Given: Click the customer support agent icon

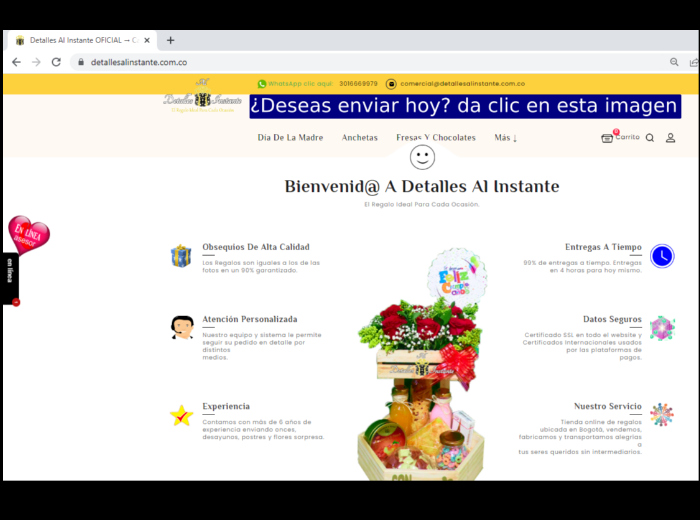Looking at the screenshot, I should [182, 328].
